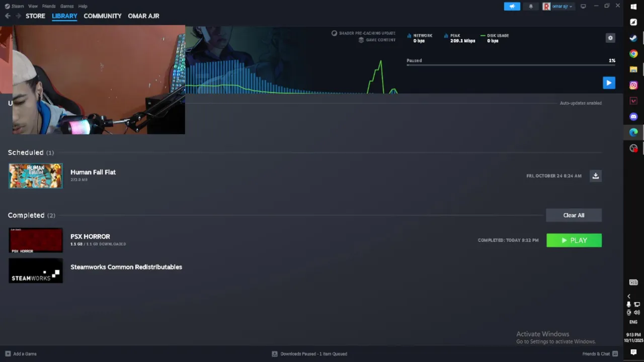The height and width of the screenshot is (362, 644).
Task: Play PSX HORROR
Action: pos(574,240)
